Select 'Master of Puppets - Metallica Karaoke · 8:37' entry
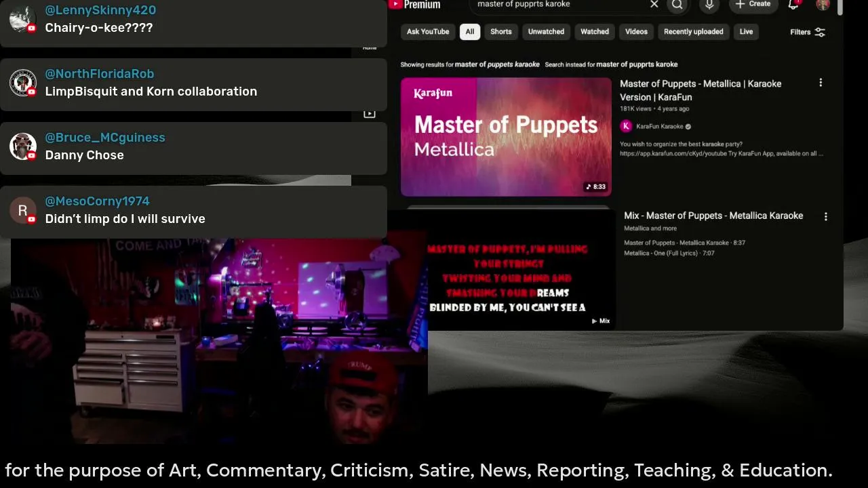 (x=684, y=243)
